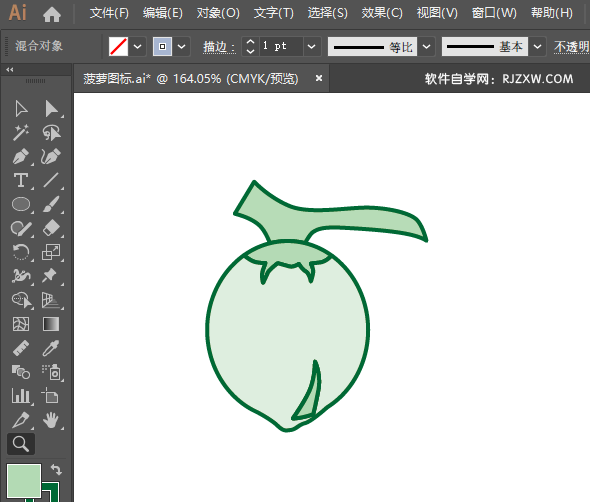Expand the stroke weight 1 pt dropdown
Image resolution: width=590 pixels, height=502 pixels.
(x=312, y=47)
